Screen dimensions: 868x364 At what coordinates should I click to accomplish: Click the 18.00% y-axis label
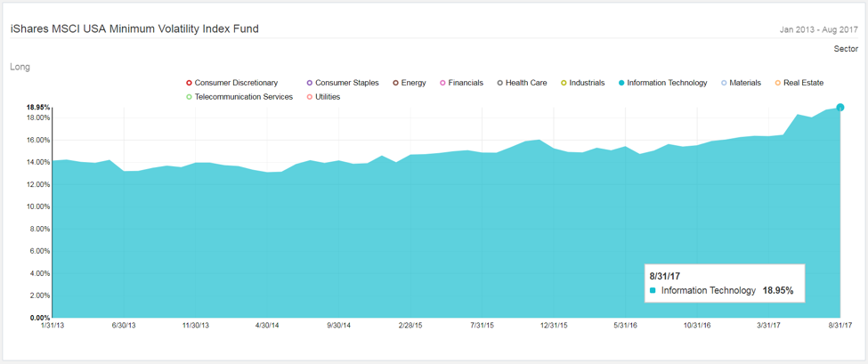click(x=39, y=117)
